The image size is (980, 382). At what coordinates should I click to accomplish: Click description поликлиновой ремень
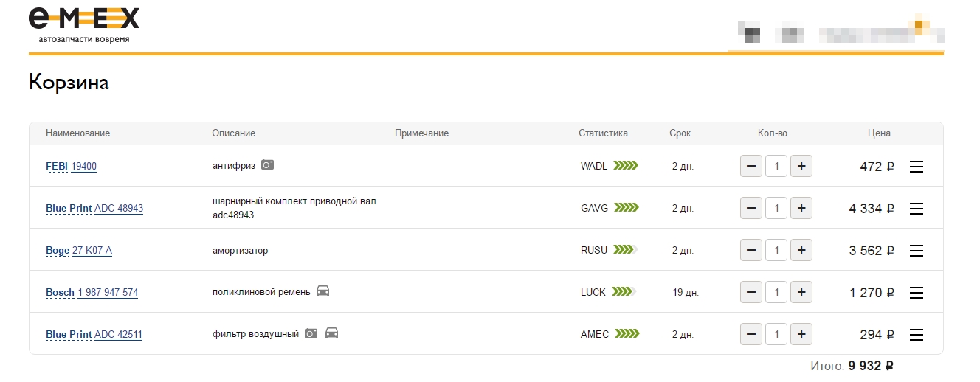[261, 293]
